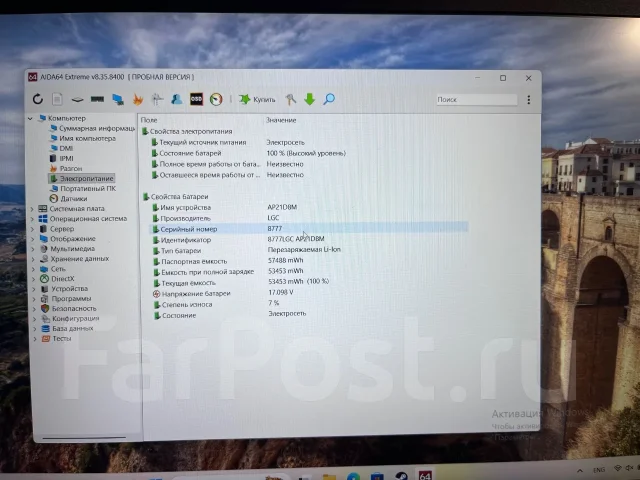The image size is (640, 480).
Task: Select the Серийный номер row
Action: pos(309,229)
